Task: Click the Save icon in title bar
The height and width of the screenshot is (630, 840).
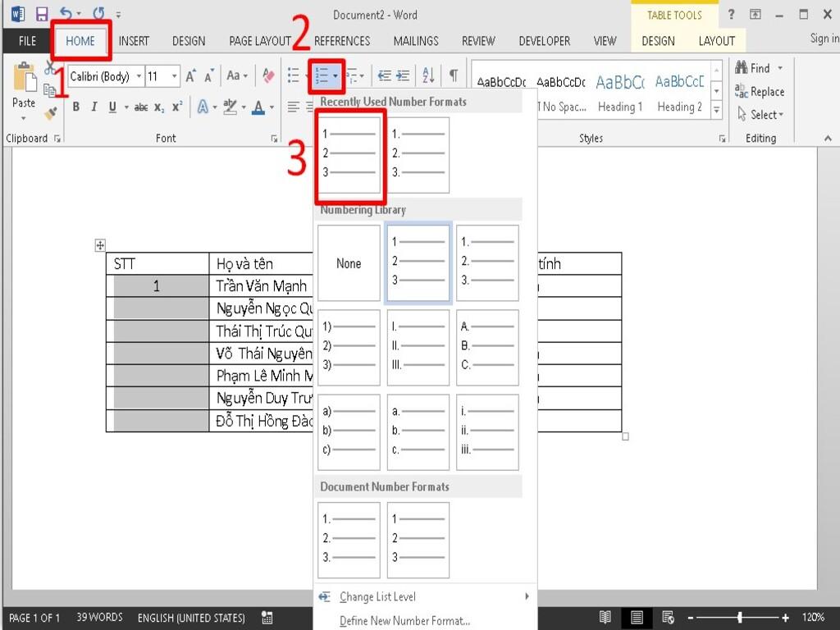Action: coord(41,14)
